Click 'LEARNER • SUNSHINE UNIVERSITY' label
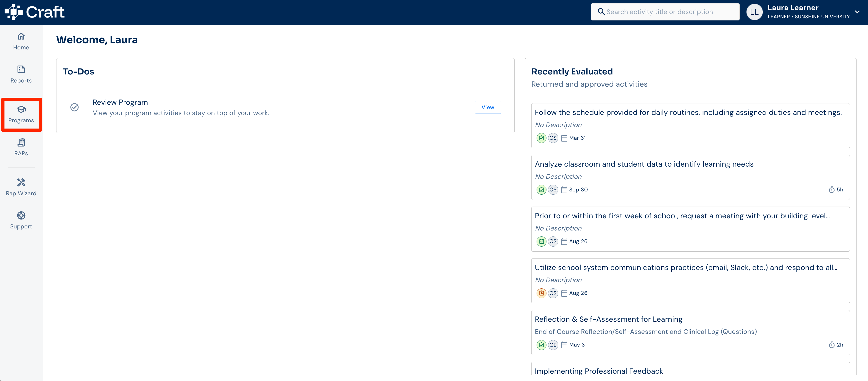Screen dimensions: 868x381 pos(808,17)
